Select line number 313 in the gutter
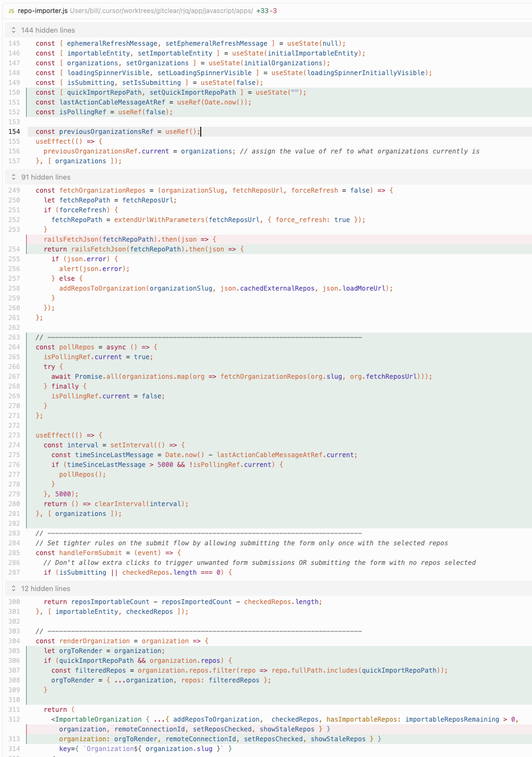 point(14,739)
